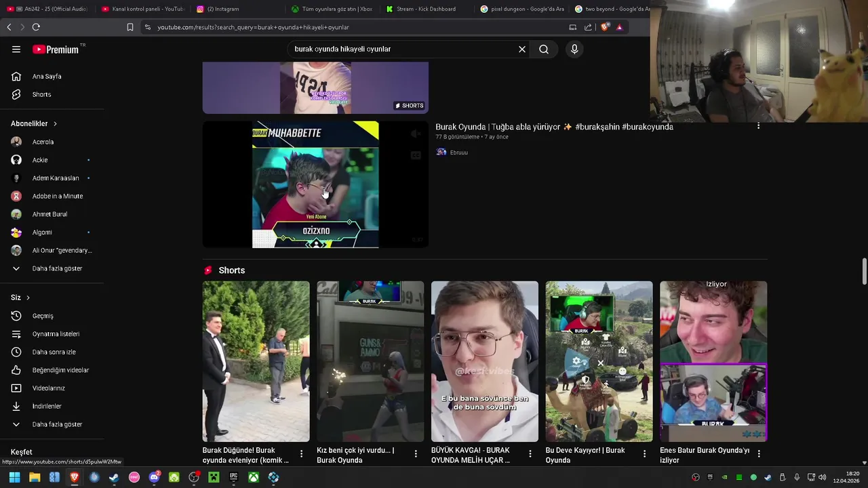Open options for BÜYÜK KAVGA short
The image size is (868, 488).
point(530,453)
